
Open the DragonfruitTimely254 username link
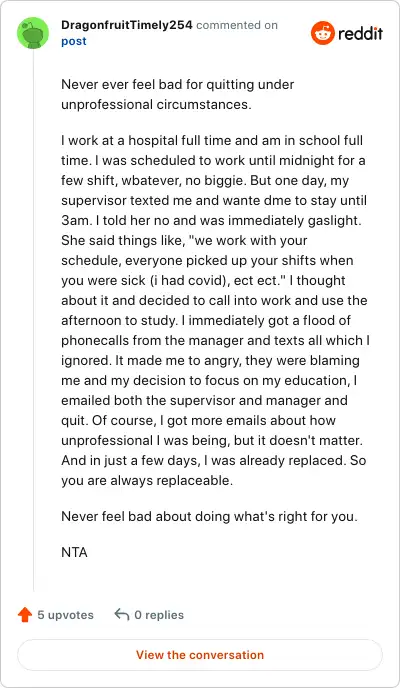point(127,25)
